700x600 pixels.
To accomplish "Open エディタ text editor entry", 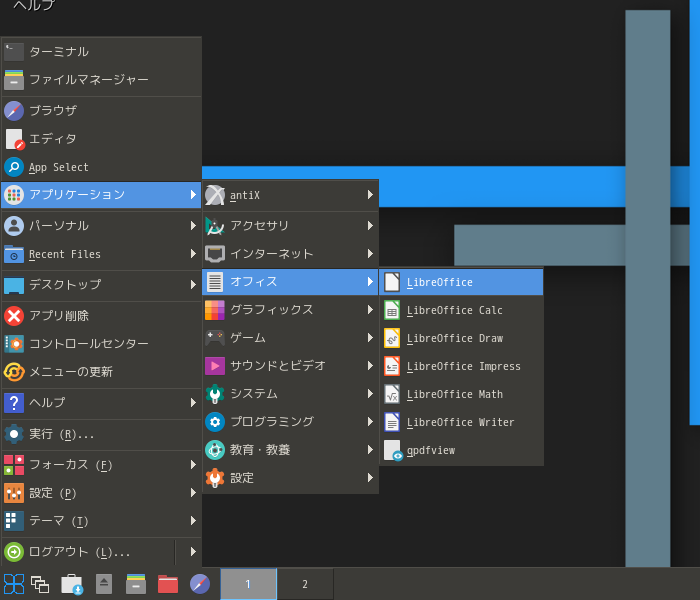I will coord(101,139).
